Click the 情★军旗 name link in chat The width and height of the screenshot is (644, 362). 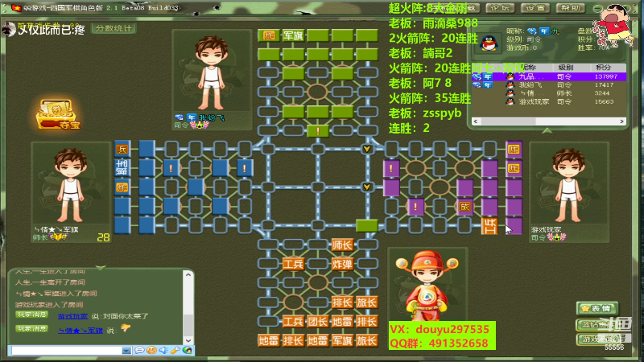click(80, 330)
